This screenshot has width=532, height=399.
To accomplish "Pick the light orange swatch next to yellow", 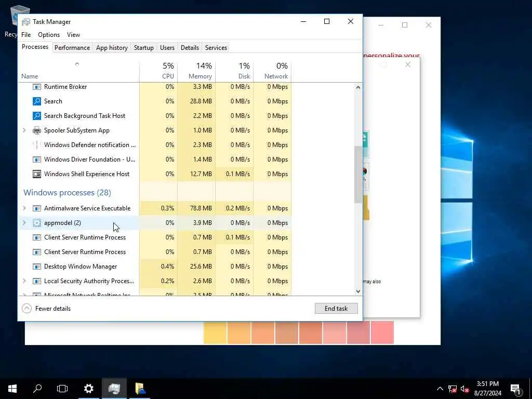I will click(x=239, y=332).
